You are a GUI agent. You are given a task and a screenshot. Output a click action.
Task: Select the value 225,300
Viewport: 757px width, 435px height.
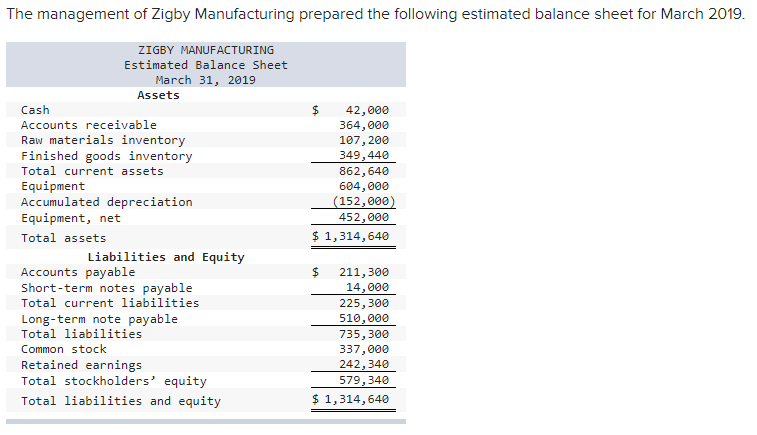pyautogui.click(x=364, y=303)
